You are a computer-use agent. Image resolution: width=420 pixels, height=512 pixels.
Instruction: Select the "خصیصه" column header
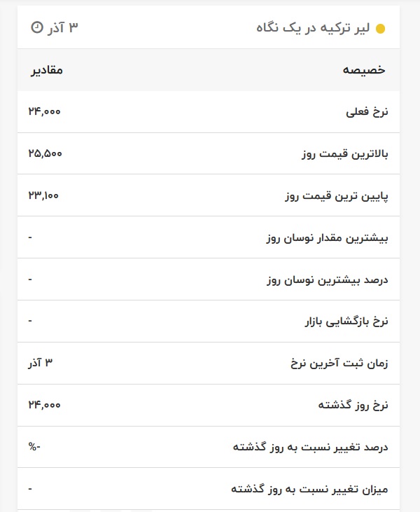[364, 70]
